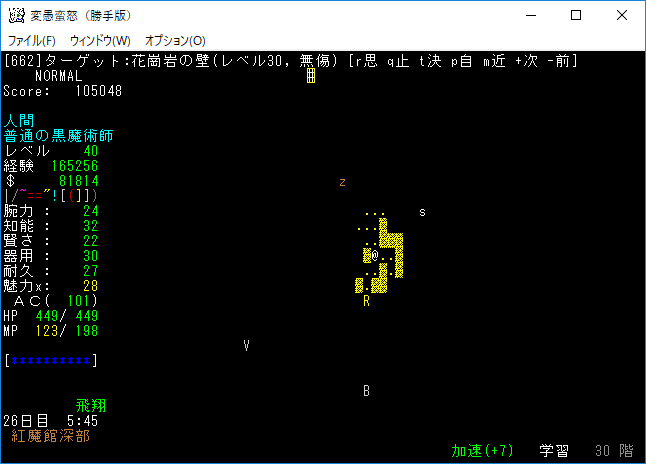This screenshot has height=464, width=646.
Task: Click the orange z monster glyph
Action: point(342,182)
